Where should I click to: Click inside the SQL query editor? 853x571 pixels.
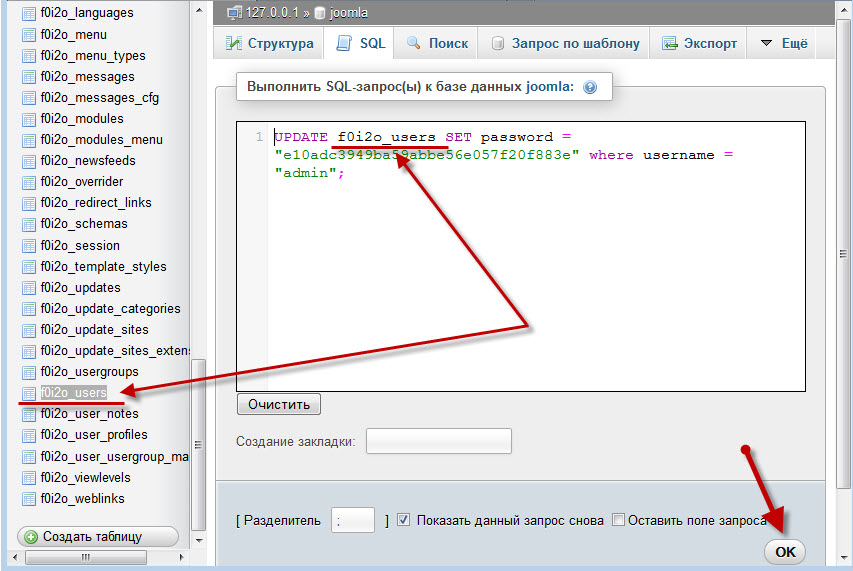[x=521, y=256]
